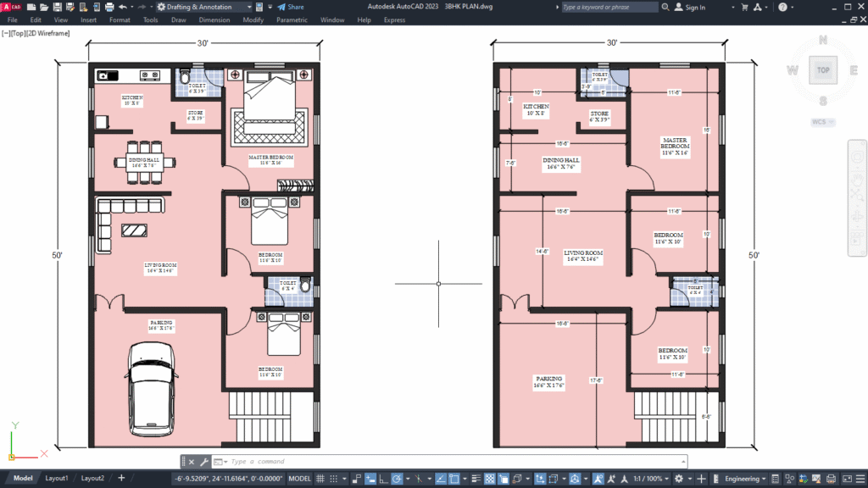Toggle Transparency display in the status bar
Screen dimensions: 868x488
click(490, 479)
